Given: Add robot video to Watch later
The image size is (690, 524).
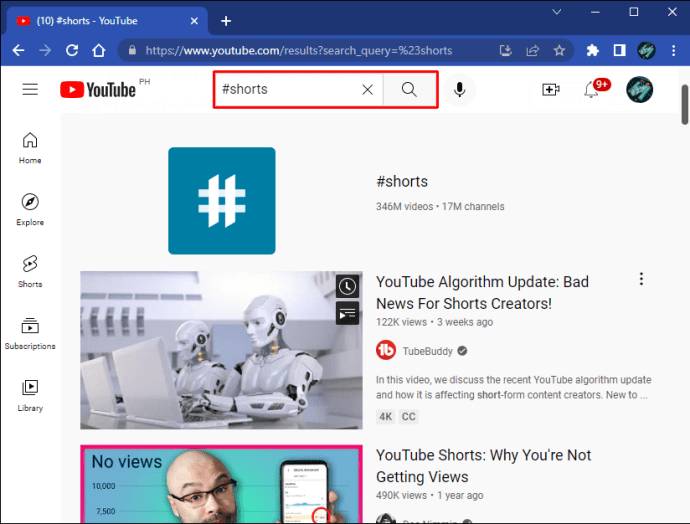Looking at the screenshot, I should click(x=347, y=287).
